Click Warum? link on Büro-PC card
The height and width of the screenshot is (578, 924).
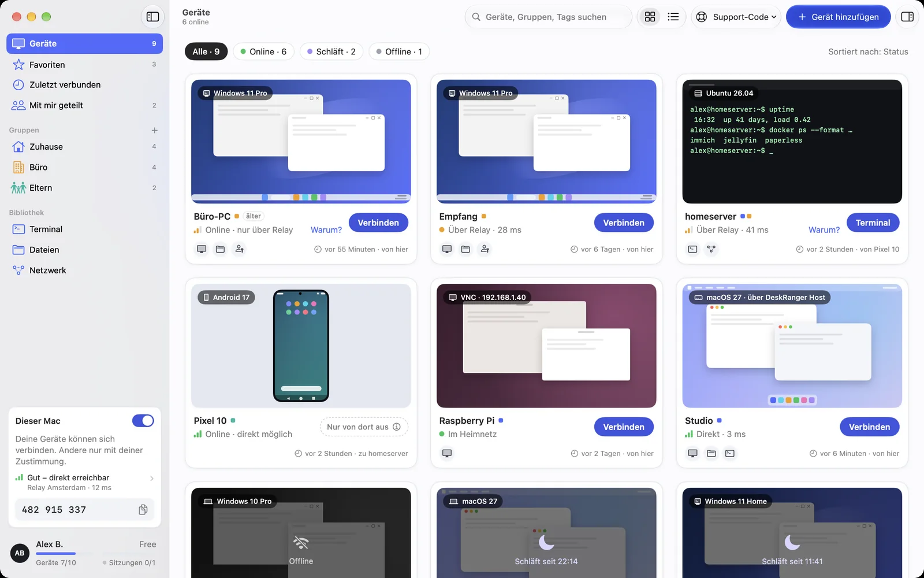[x=326, y=230]
